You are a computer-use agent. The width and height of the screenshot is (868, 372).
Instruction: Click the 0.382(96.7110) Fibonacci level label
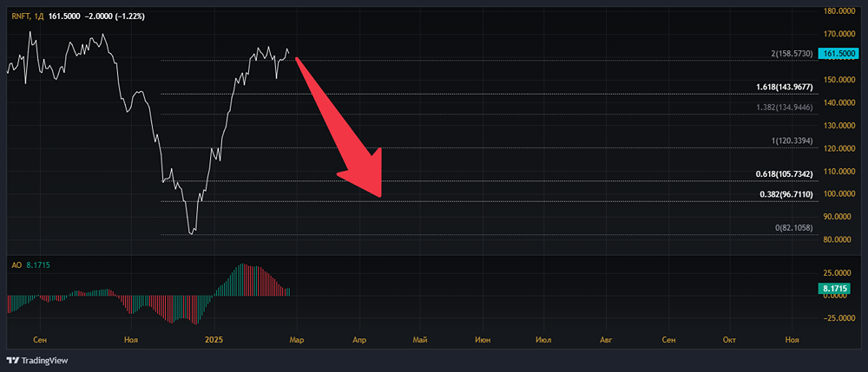pos(784,194)
